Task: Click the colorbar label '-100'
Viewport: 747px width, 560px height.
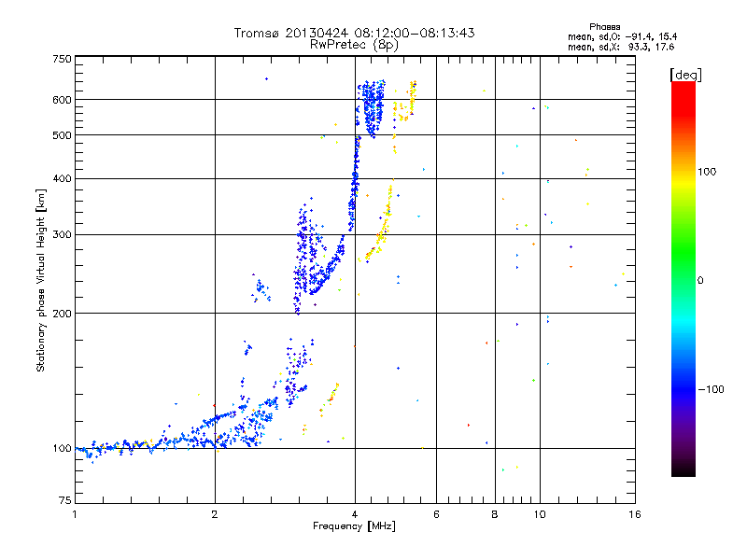Action: pyautogui.click(x=711, y=389)
